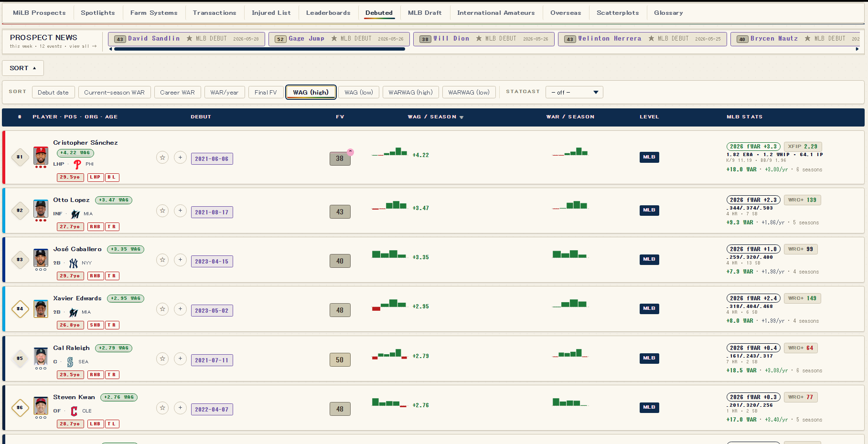868x444 pixels.
Task: Add Cal Raleigh with plus icon
Action: pyautogui.click(x=180, y=359)
